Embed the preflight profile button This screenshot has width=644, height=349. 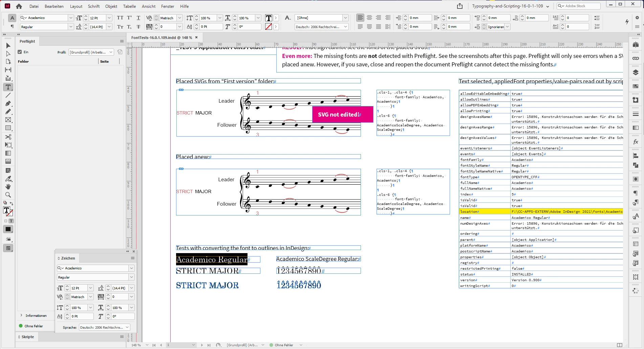[120, 52]
